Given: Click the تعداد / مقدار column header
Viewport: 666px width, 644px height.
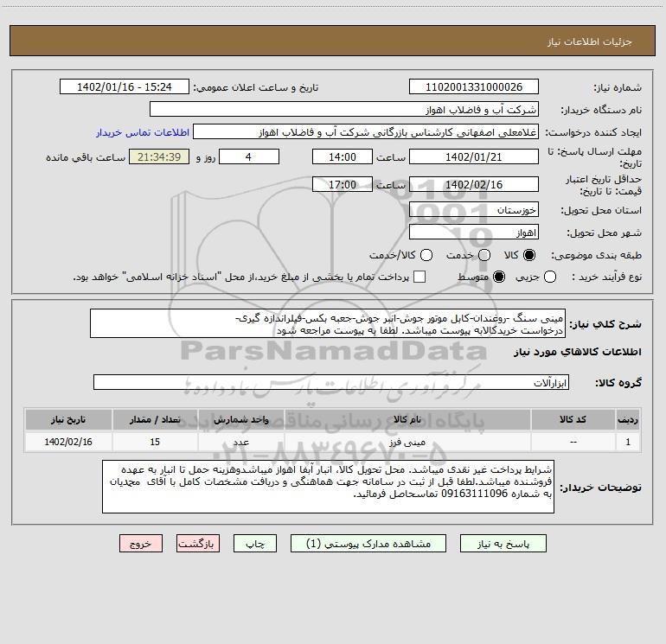Looking at the screenshot, I should pos(155,419).
